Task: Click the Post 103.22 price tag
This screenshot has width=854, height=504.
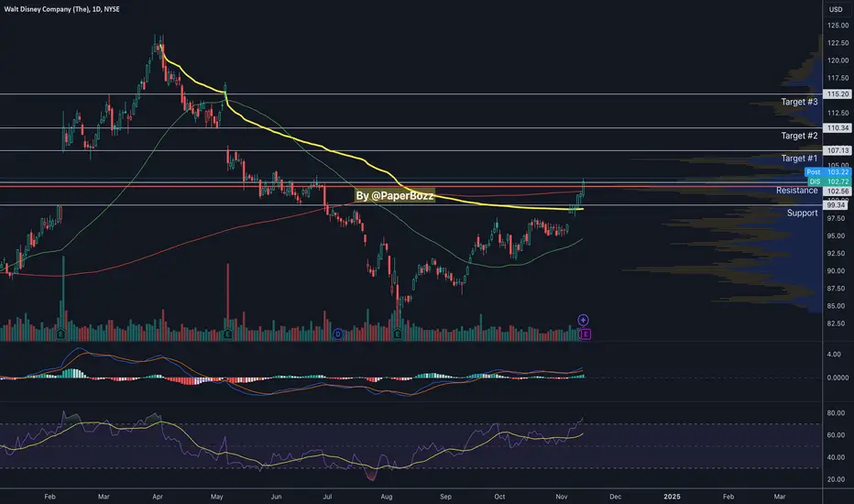Action: click(x=827, y=172)
